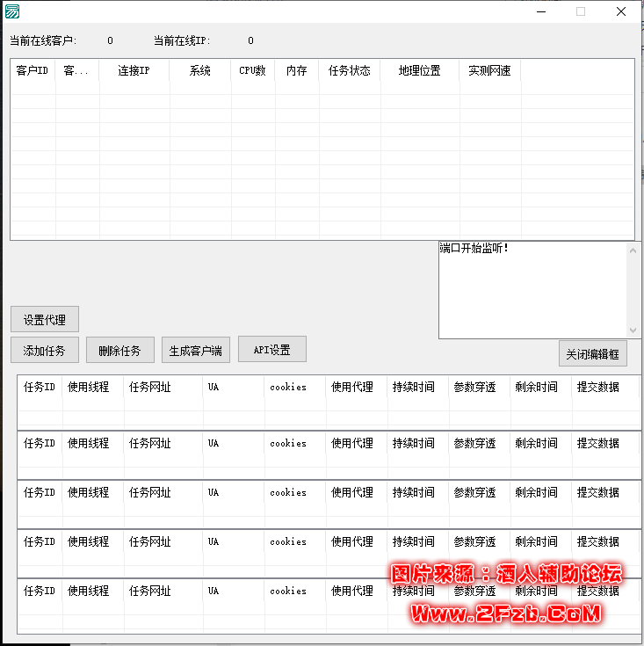
Task: Click the app icon in the title bar
Action: (x=11, y=11)
